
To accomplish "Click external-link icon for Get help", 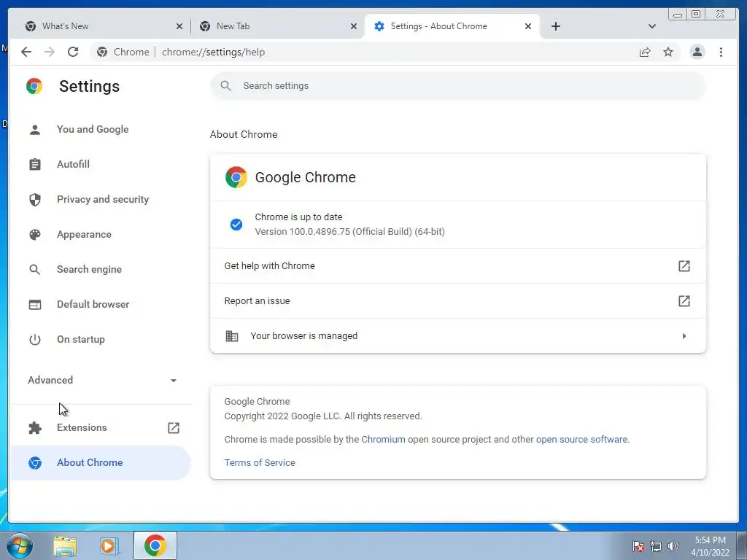I will coord(684,265).
